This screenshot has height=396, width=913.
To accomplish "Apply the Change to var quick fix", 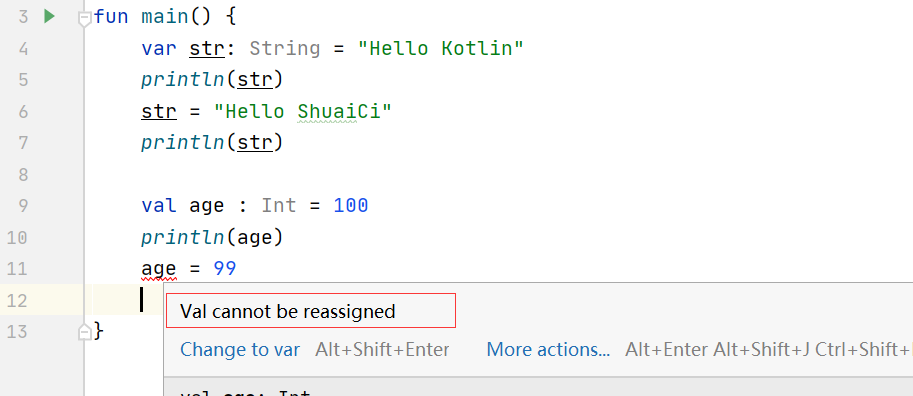I will tap(240, 349).
